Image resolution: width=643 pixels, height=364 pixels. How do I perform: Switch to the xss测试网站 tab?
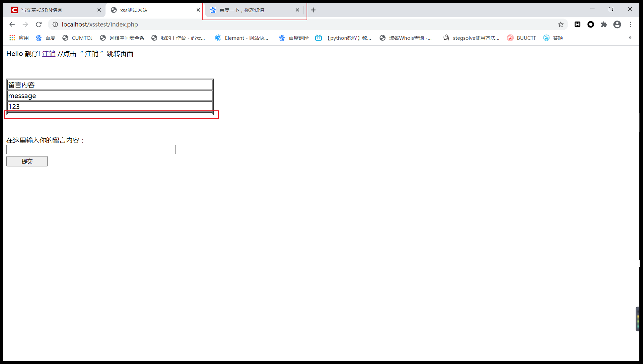pos(155,10)
